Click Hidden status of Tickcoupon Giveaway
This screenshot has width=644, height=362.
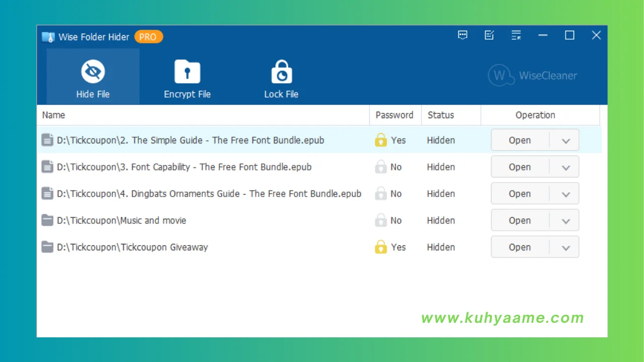point(441,247)
